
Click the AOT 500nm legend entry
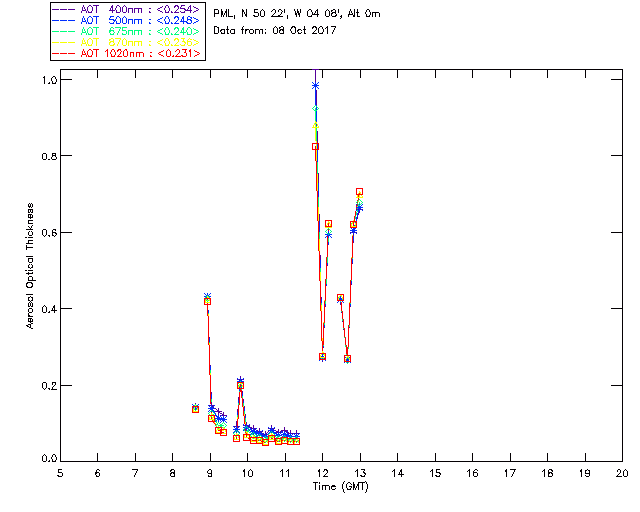pos(126,20)
